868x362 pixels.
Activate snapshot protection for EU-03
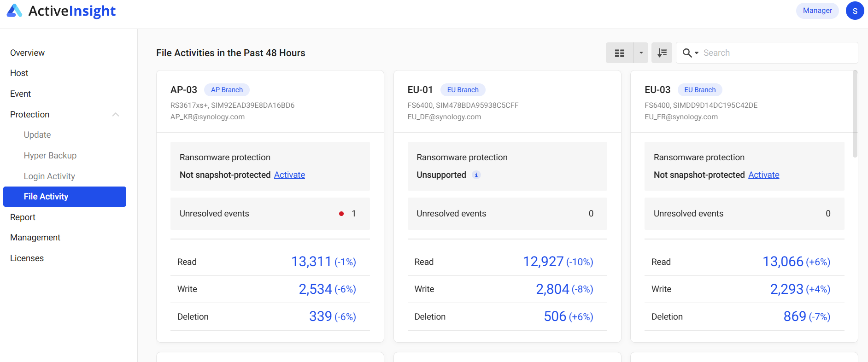coord(763,175)
